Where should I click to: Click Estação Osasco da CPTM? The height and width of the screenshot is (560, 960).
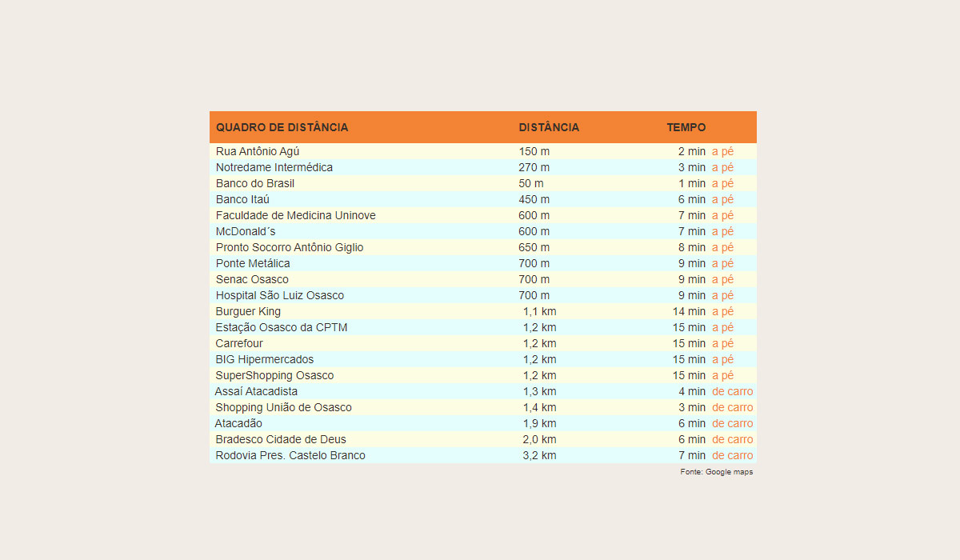(x=282, y=327)
